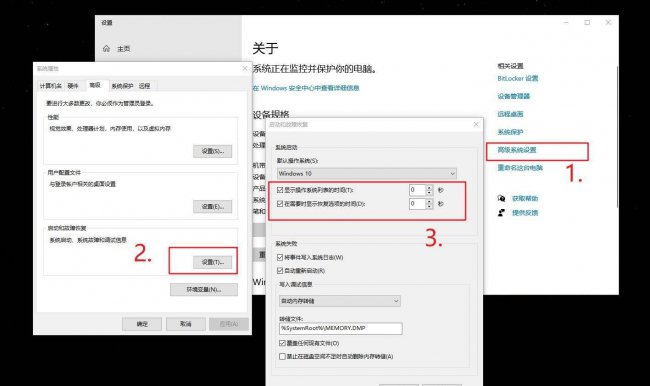Click the 获取帮助 help icon
The image size is (650, 386).
[x=501, y=199]
